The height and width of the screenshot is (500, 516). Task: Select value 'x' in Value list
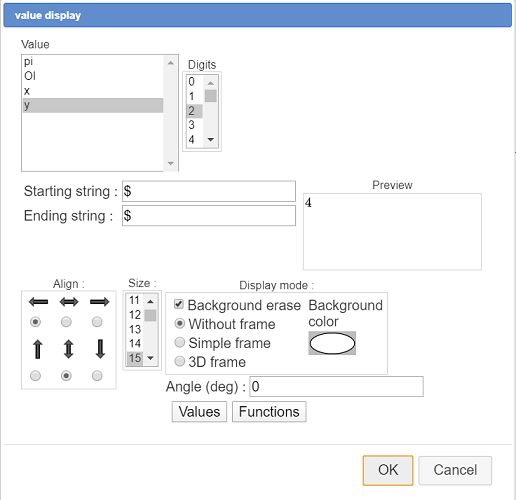pos(93,91)
